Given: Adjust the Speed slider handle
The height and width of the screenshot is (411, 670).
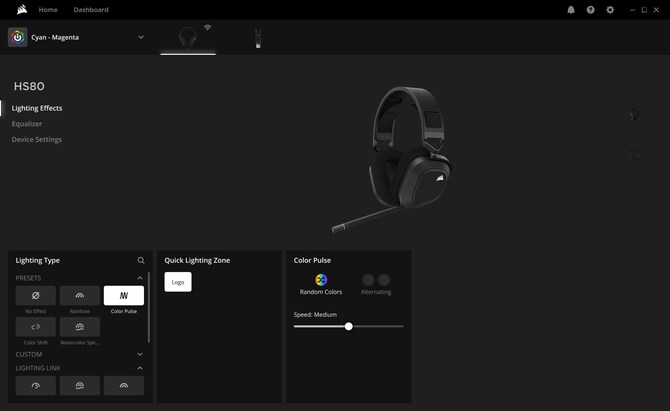Looking at the screenshot, I should coord(349,326).
